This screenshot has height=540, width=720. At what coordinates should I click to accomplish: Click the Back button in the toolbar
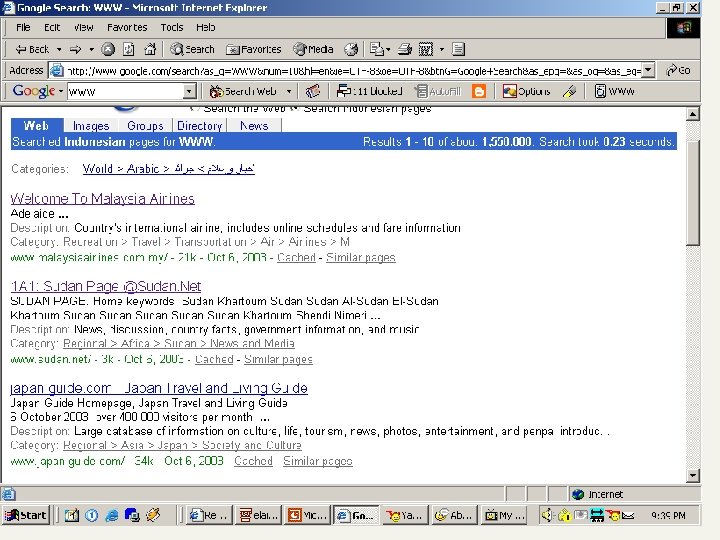[x=32, y=49]
